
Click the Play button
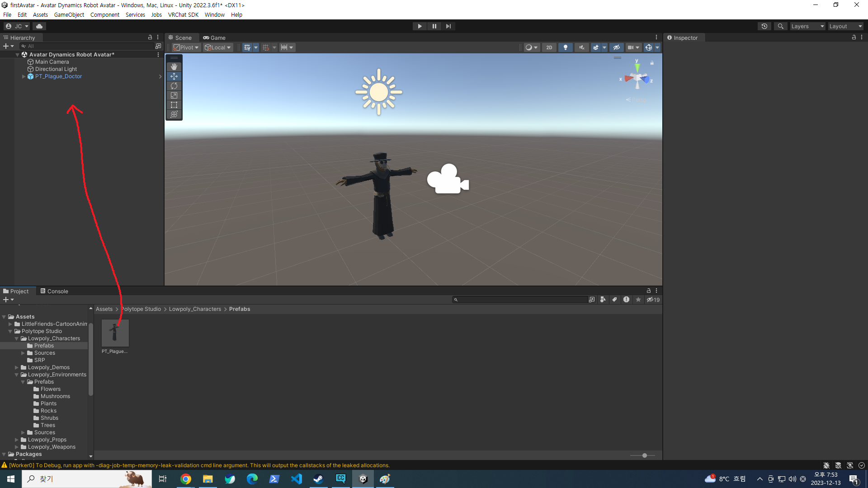tap(420, 26)
